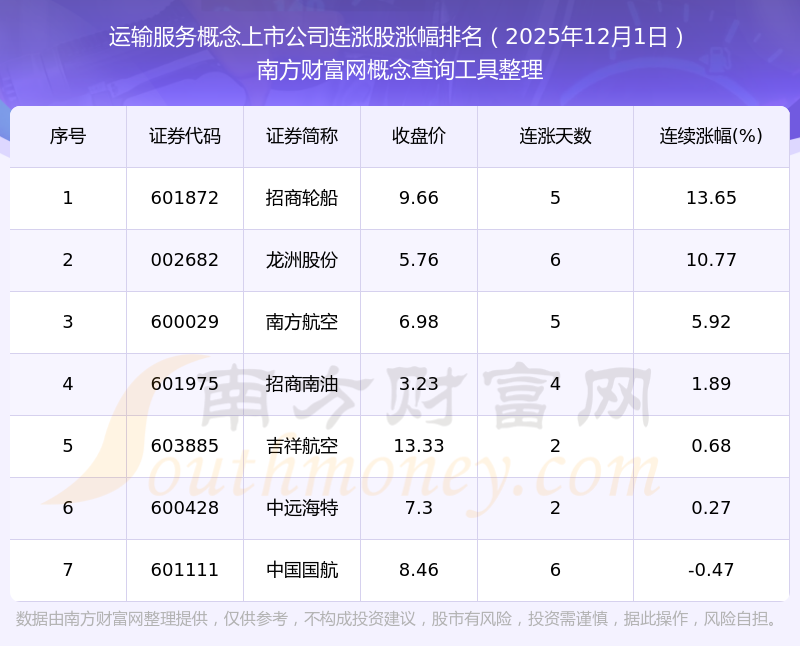Click closing price 6.98
This screenshot has height=646, width=800.
point(419,322)
